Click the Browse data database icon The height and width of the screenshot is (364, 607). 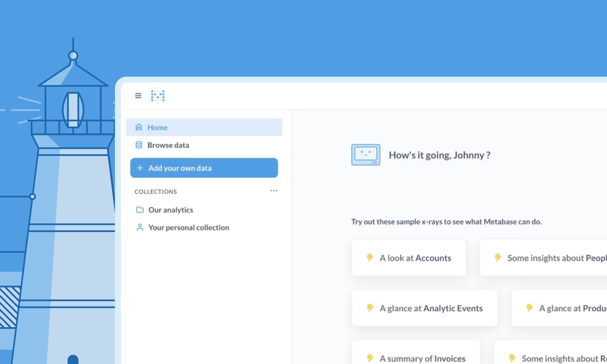tap(139, 145)
